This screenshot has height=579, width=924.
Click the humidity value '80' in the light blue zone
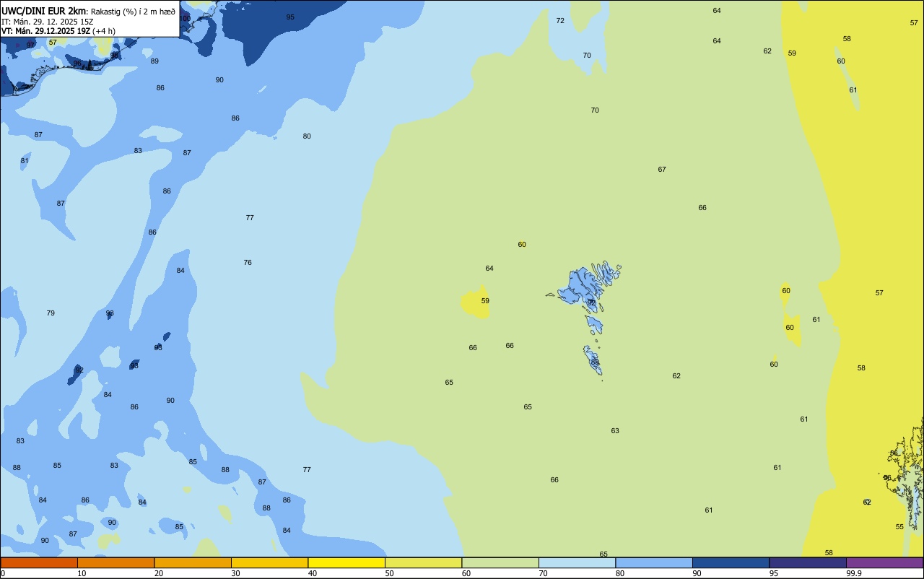pos(307,136)
